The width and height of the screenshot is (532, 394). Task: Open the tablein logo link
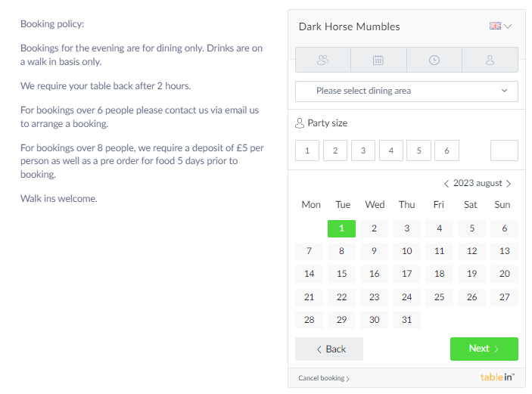tap(497, 377)
